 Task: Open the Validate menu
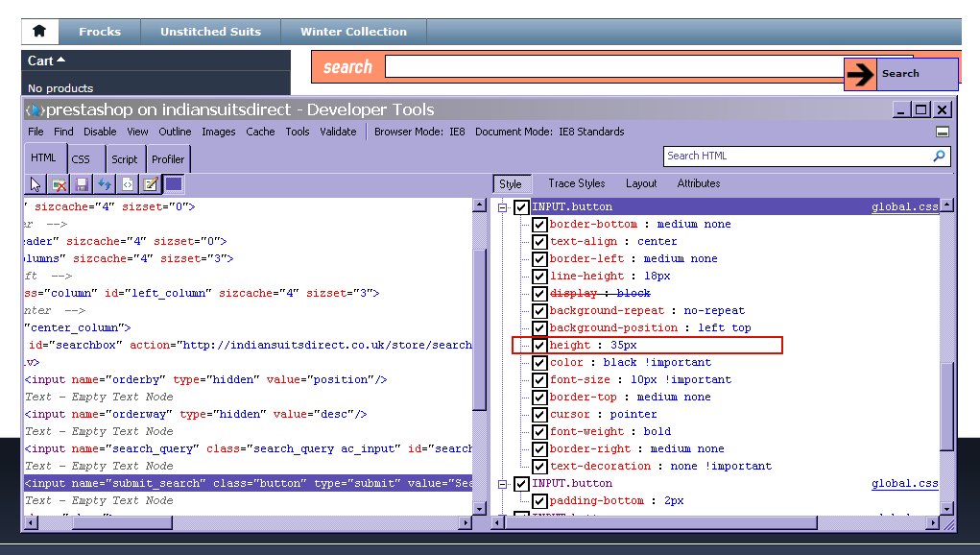pos(337,132)
